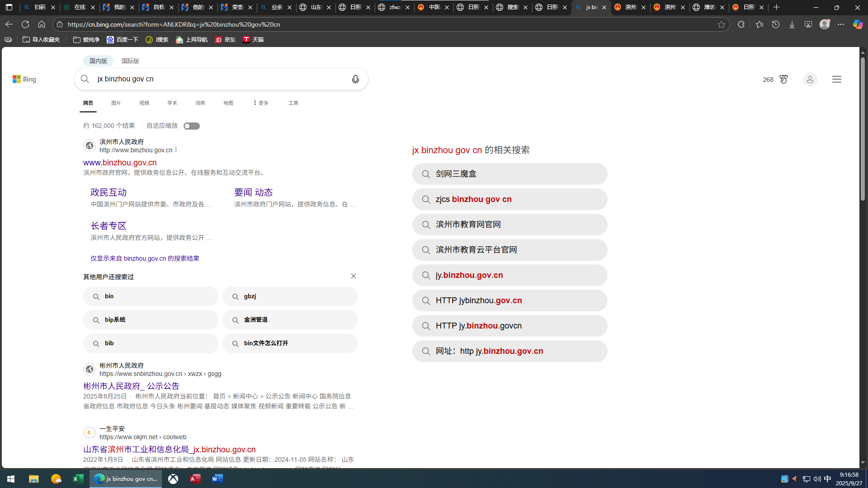Click the Bing search magnifier icon

pyautogui.click(x=85, y=79)
